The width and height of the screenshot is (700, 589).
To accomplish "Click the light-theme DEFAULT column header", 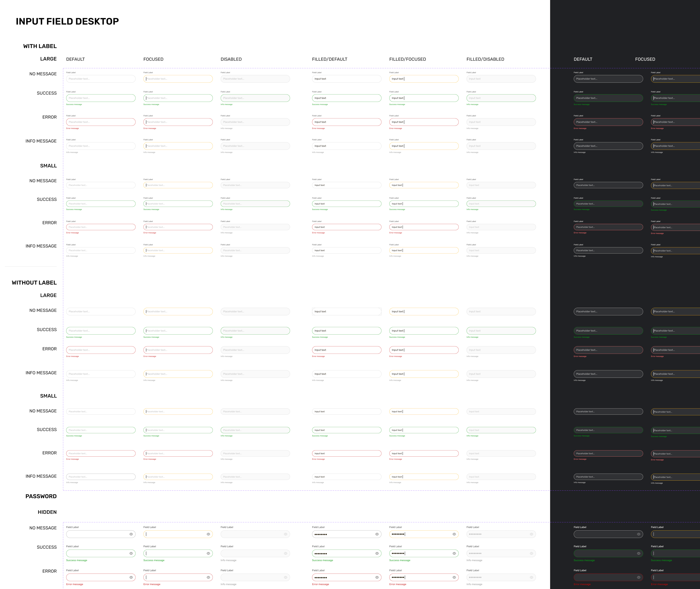I will (x=76, y=59).
